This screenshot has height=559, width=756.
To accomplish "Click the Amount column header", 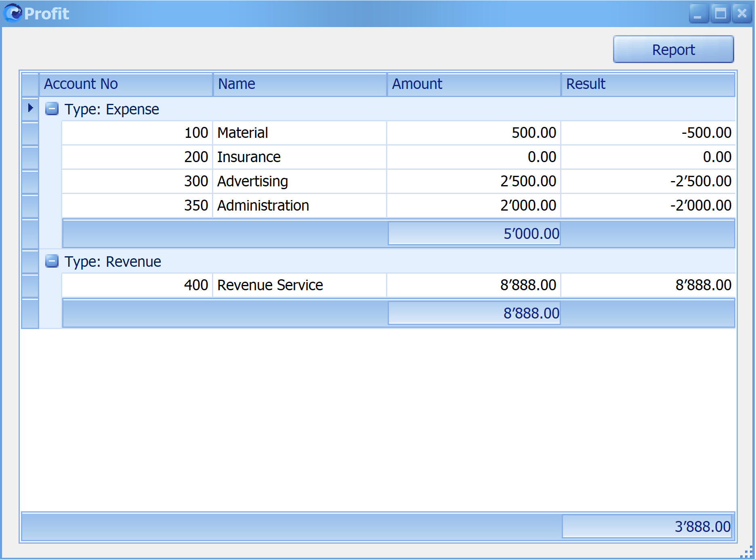I will pyautogui.click(x=474, y=84).
